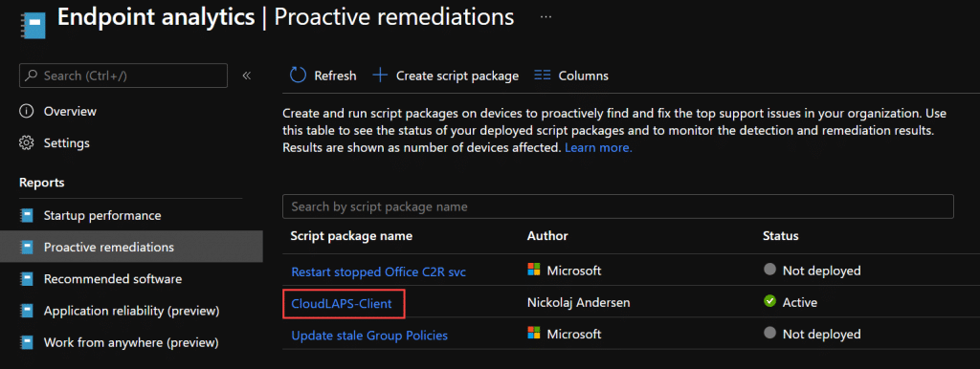Click Nickolaj Andersen author text
The width and height of the screenshot is (980, 369).
click(x=579, y=303)
